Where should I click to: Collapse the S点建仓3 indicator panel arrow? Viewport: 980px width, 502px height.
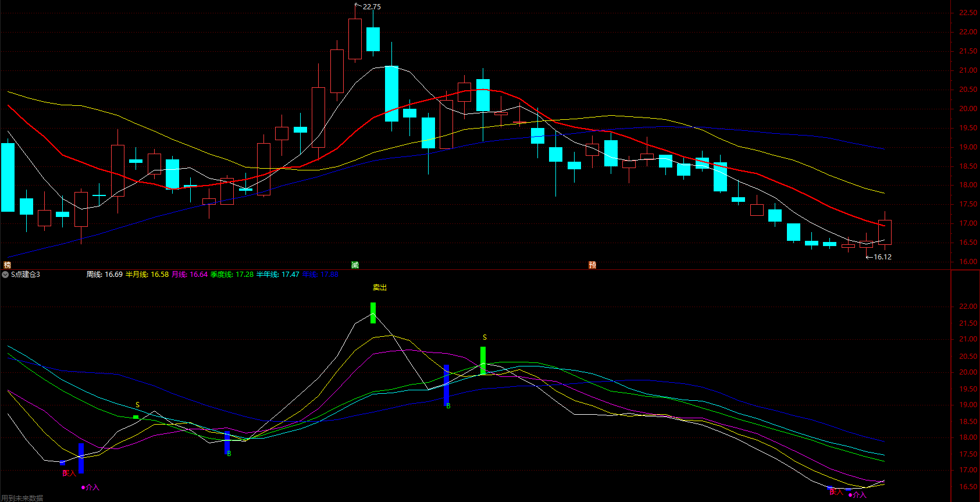pos(6,275)
